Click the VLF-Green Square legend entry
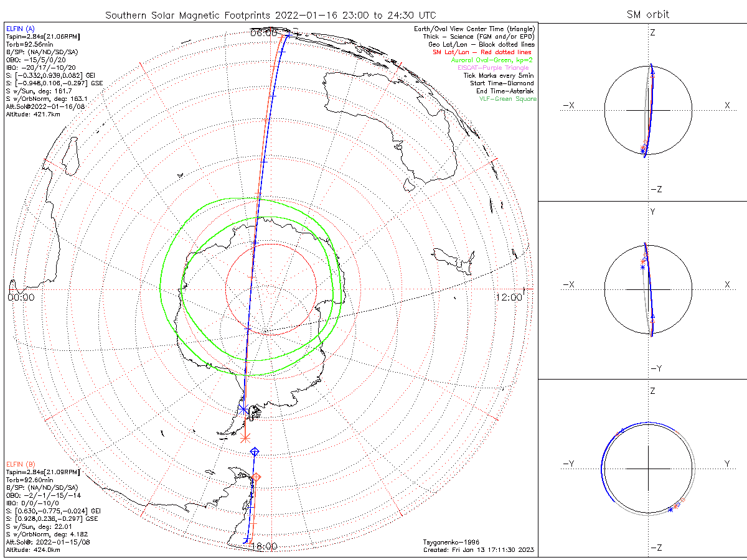747x560 pixels. [507, 99]
